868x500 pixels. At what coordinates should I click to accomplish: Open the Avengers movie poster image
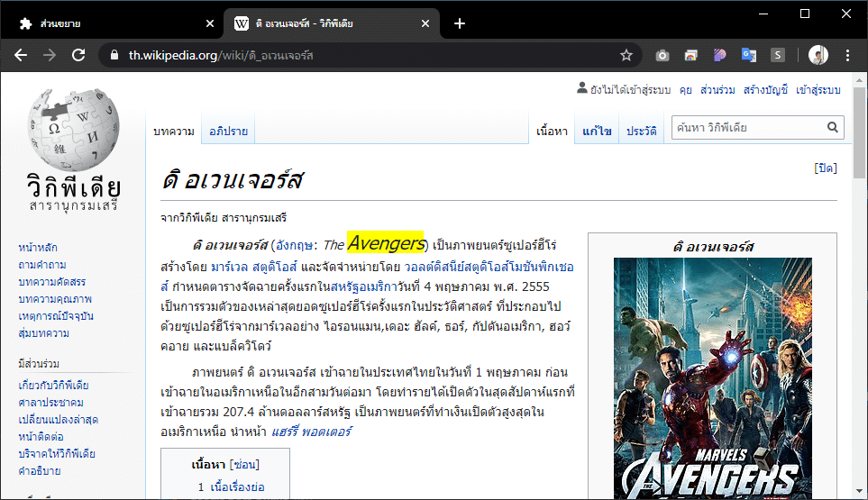(x=712, y=377)
